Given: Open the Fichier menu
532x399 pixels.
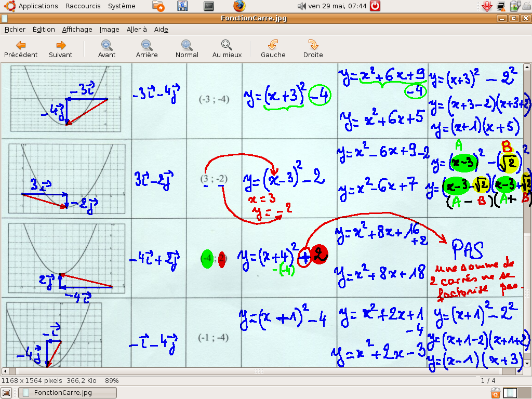Looking at the screenshot, I should [15, 30].
